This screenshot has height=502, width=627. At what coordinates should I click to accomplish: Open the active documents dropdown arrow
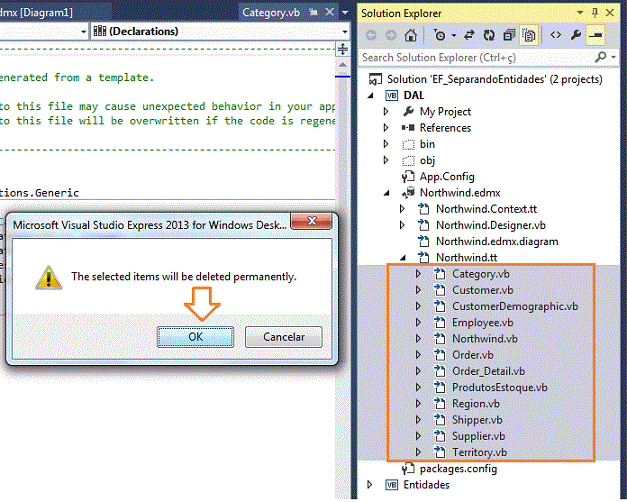point(345,12)
